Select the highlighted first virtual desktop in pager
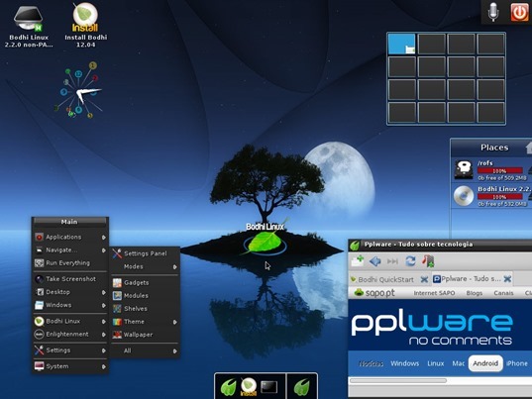This screenshot has width=532, height=399. tap(401, 44)
